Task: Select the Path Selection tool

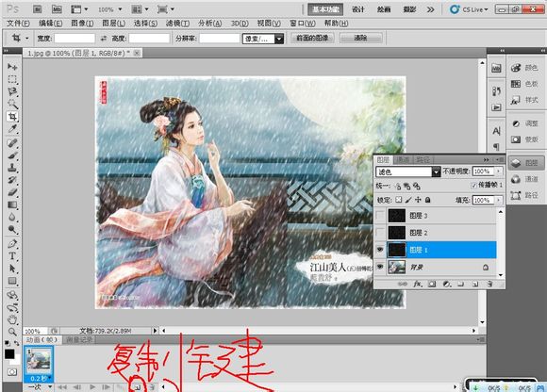Action: (x=12, y=269)
